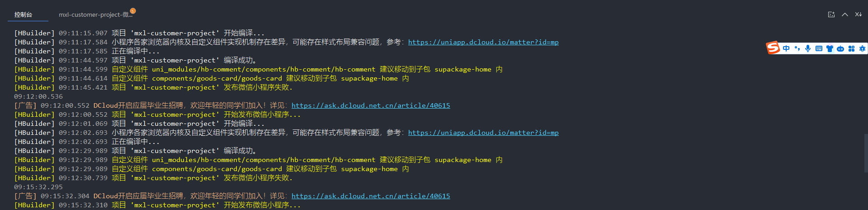Open a new terminal from console toolbar
The width and height of the screenshot is (868, 210).
coord(831,14)
